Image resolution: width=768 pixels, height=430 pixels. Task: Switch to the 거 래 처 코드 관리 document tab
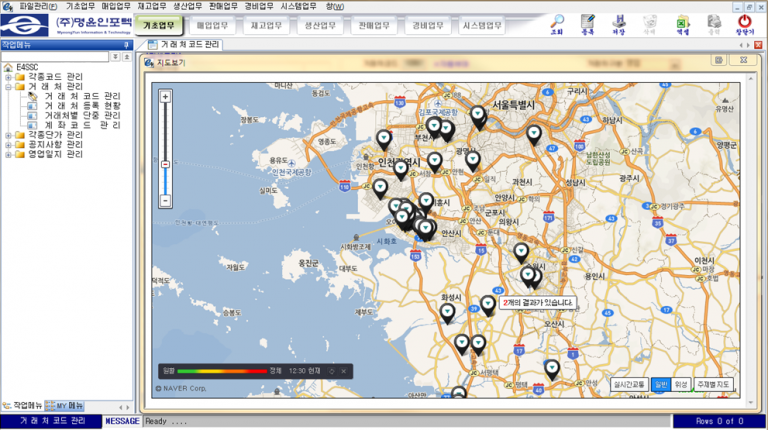pos(185,45)
